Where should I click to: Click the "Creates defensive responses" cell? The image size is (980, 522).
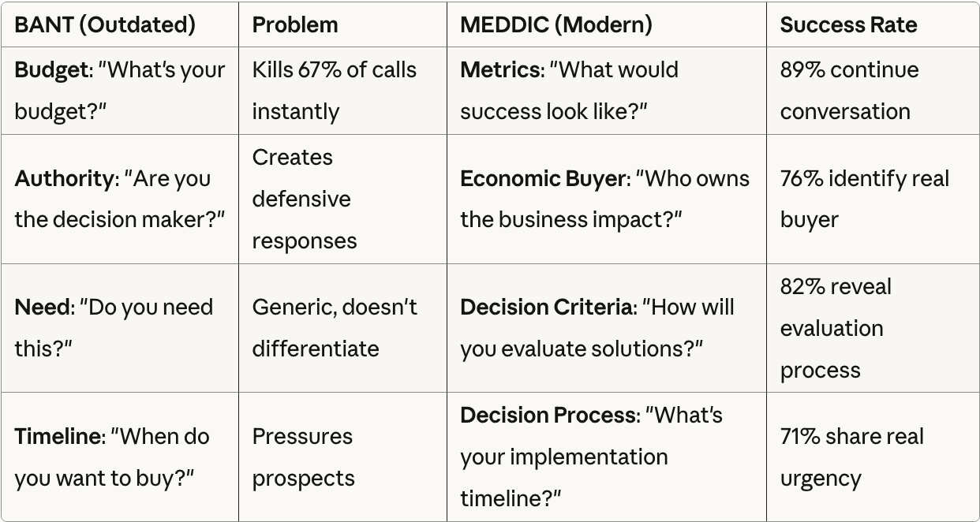click(305, 199)
